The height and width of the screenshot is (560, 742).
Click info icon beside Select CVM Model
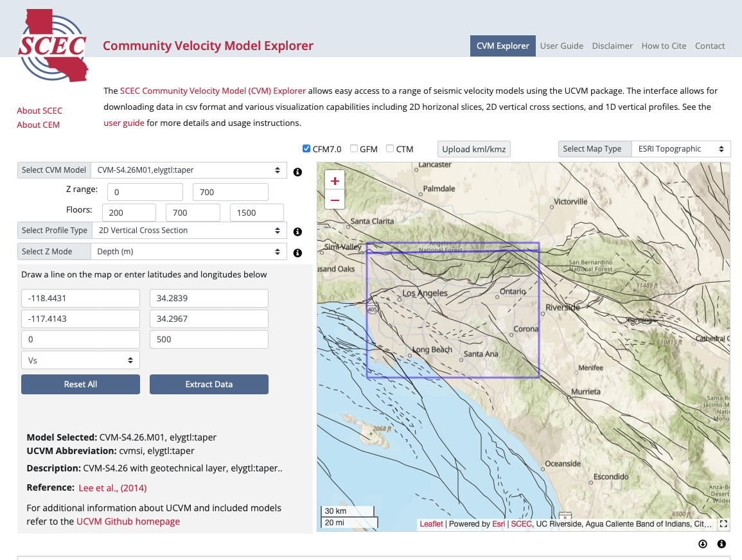pyautogui.click(x=297, y=172)
